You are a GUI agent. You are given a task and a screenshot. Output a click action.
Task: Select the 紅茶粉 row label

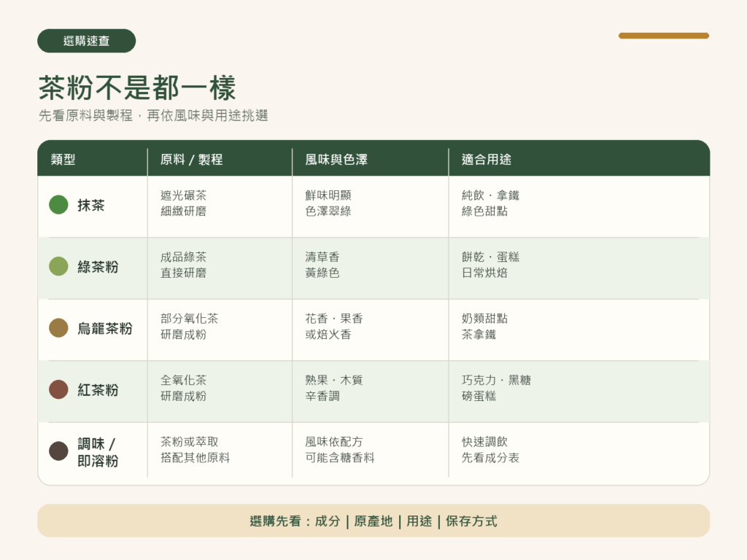pos(98,390)
